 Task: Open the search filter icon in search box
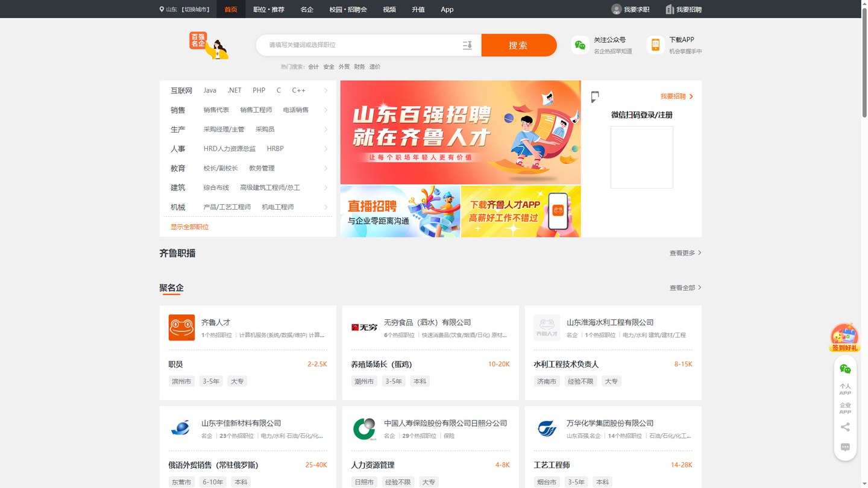(x=467, y=45)
